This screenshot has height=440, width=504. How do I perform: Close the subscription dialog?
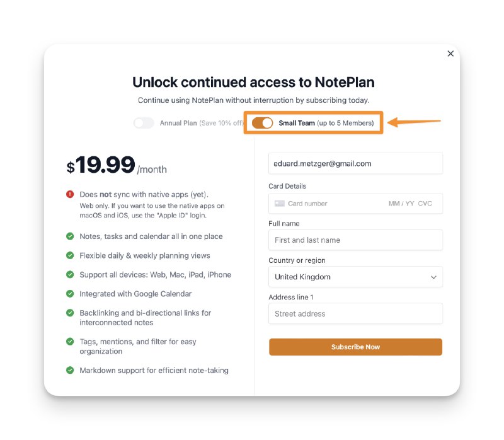pos(450,54)
